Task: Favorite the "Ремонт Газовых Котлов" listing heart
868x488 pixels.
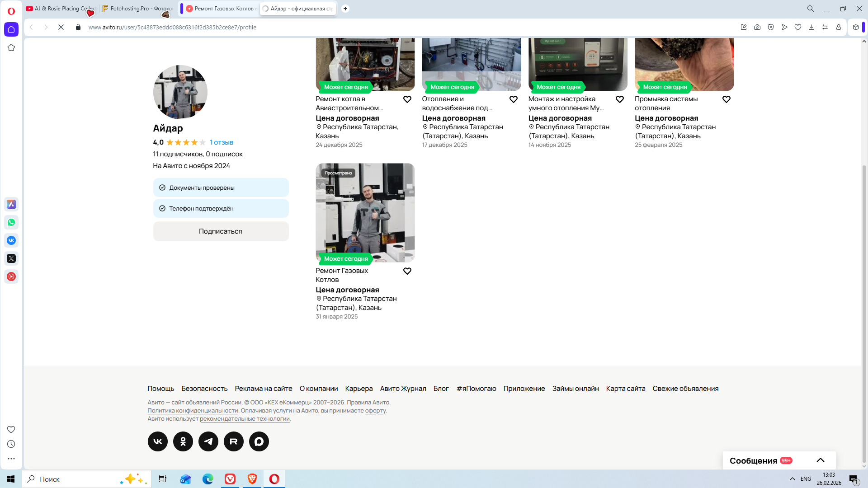Action: [x=407, y=271]
